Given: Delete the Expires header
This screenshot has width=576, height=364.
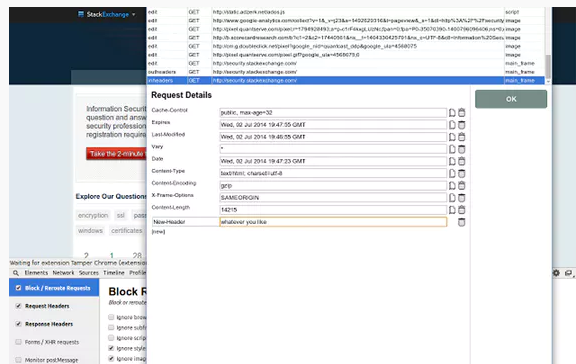Looking at the screenshot, I should [x=461, y=125].
